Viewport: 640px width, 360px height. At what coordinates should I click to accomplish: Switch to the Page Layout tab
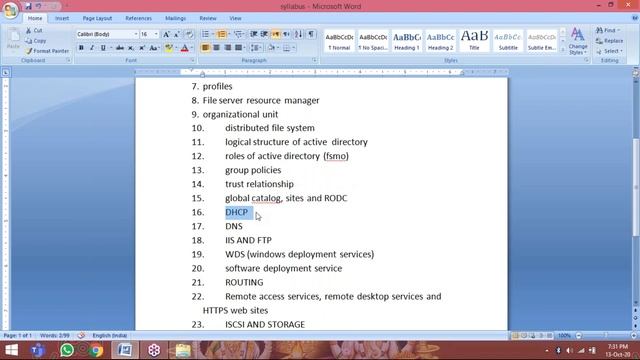point(97,18)
